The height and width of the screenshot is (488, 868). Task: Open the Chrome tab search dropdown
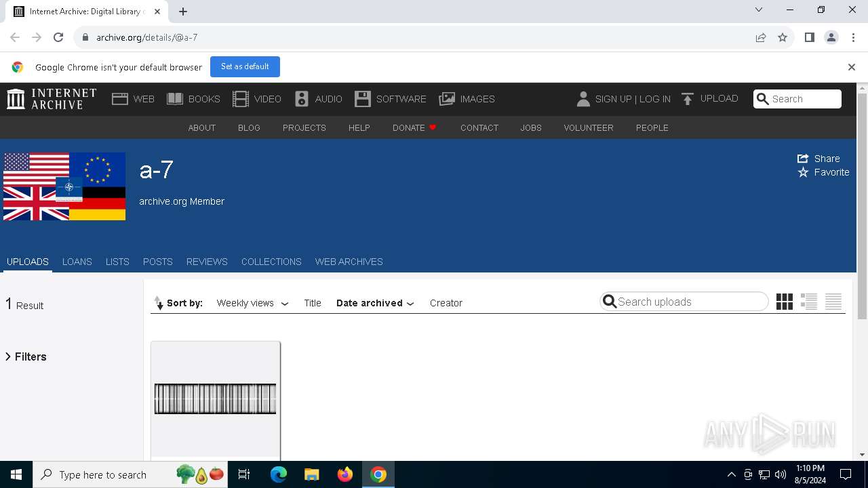tap(759, 10)
